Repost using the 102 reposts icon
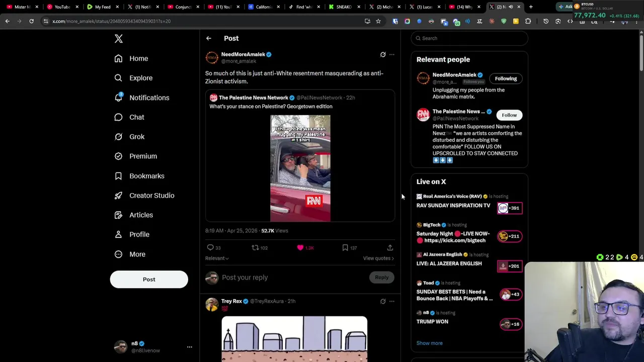 click(x=260, y=247)
